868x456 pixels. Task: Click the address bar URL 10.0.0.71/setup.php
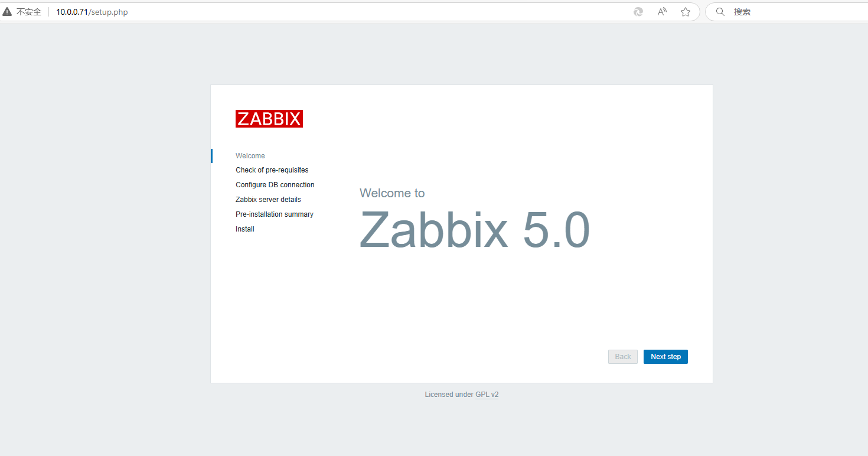tap(92, 12)
